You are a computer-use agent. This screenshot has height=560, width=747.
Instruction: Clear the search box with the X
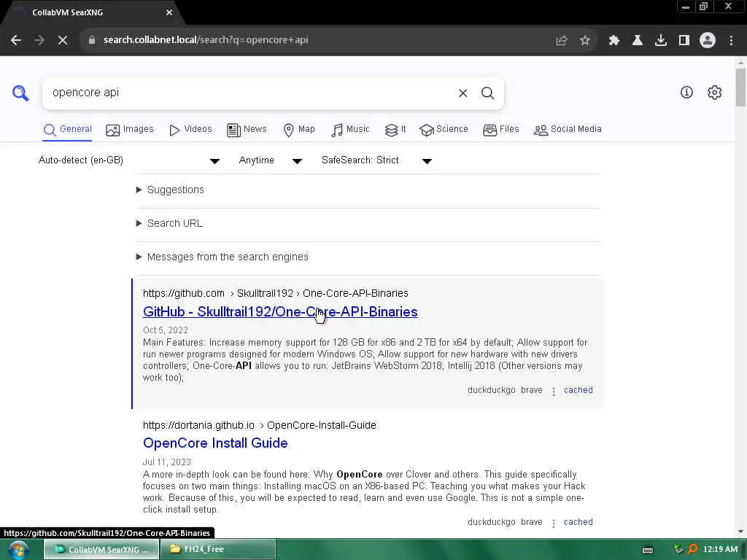[x=462, y=93]
